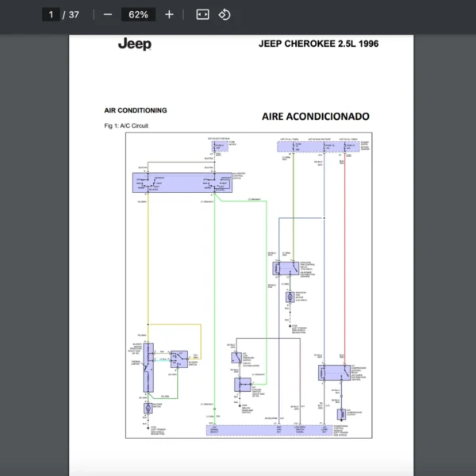Click the compressor clutch relay box
This screenshot has height=476, width=476.
coord(334,372)
